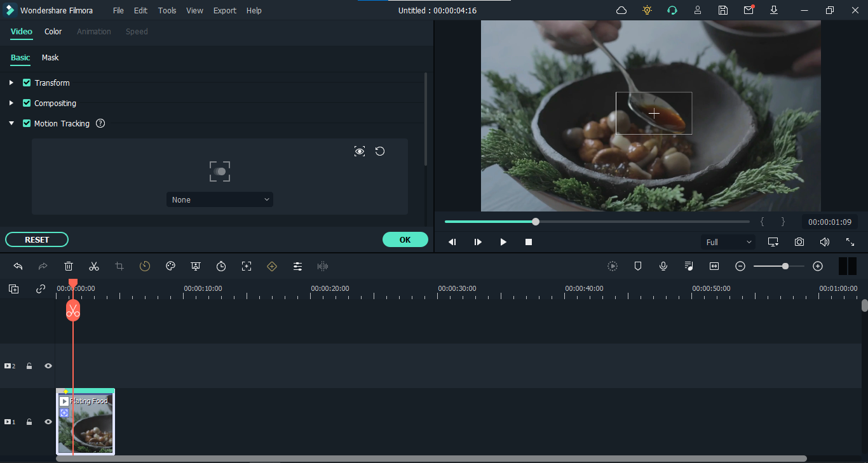868x463 pixels.
Task: Undo the last edit in the toolbar
Action: (x=18, y=267)
